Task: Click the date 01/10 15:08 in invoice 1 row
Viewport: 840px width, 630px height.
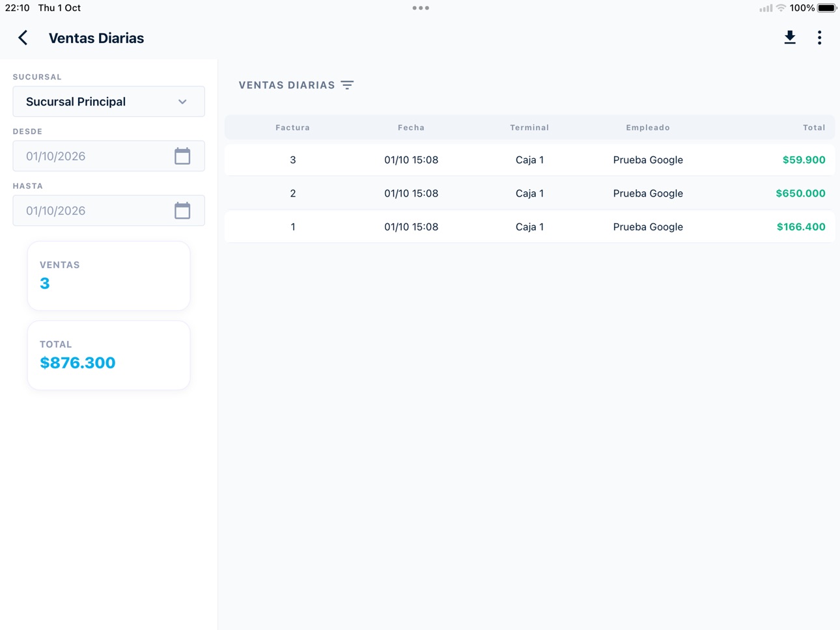Action: [x=411, y=227]
